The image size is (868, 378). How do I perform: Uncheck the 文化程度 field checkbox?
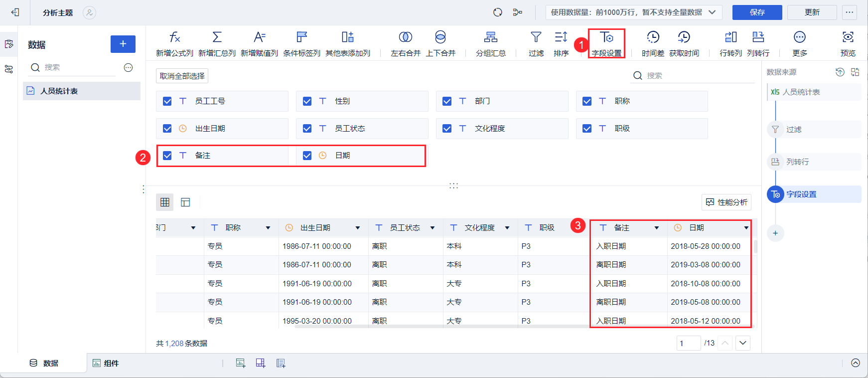coord(447,129)
